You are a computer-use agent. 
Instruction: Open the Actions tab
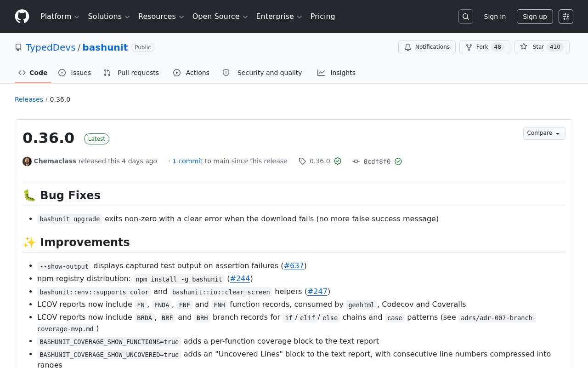(x=191, y=73)
